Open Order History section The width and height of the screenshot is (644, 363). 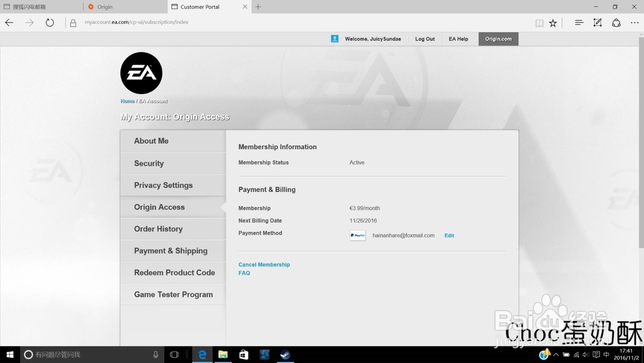point(173,229)
